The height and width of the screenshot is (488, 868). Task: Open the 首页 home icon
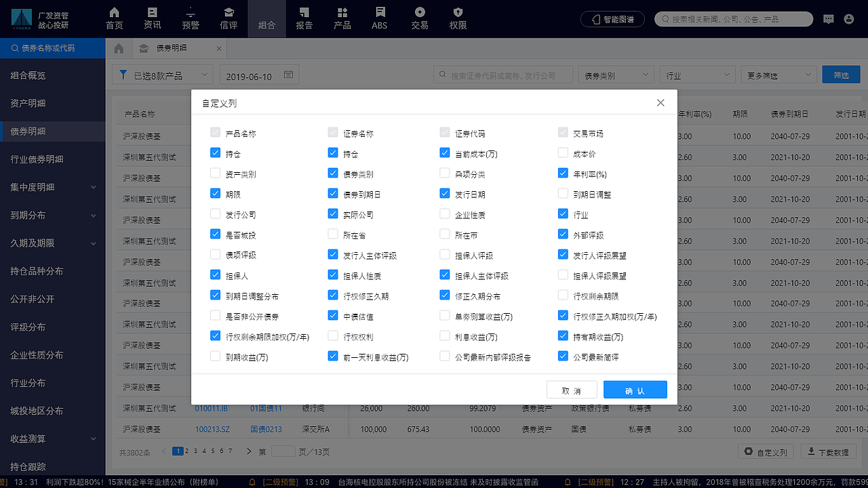point(113,18)
